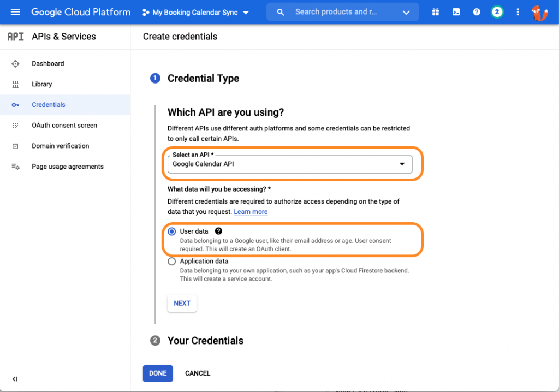Click the Library icon in sidebar

point(15,84)
